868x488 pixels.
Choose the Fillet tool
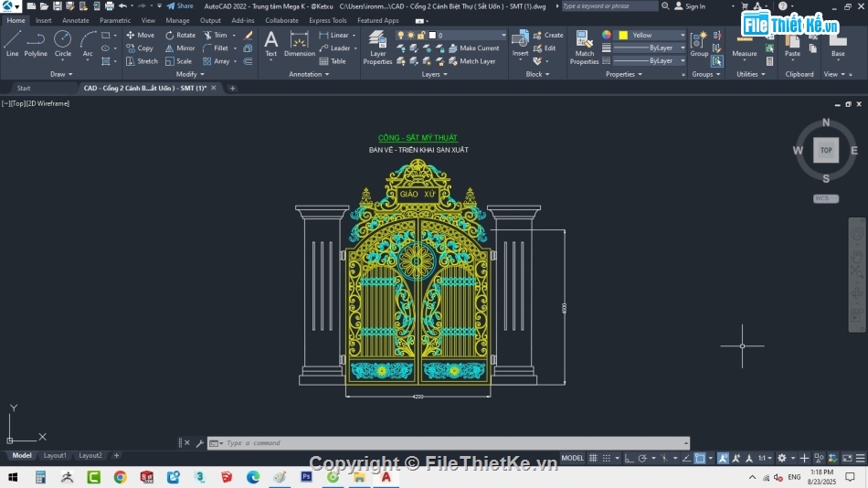[x=216, y=48]
